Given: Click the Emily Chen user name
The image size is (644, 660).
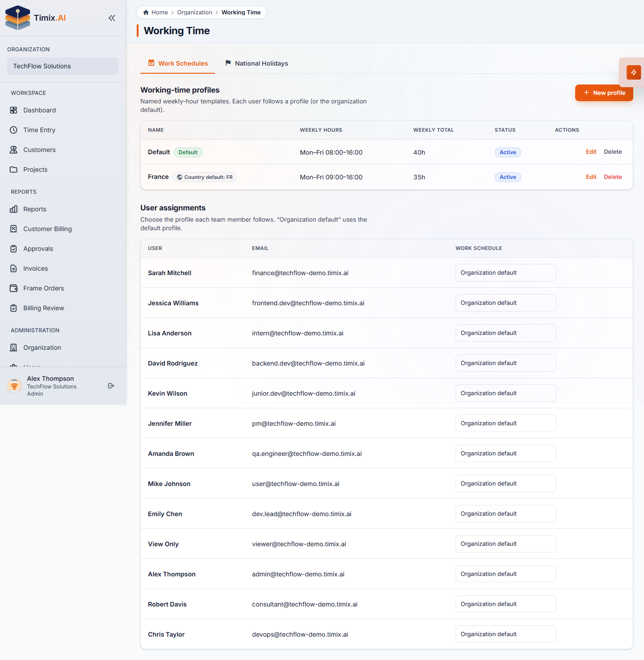Looking at the screenshot, I should pos(165,514).
